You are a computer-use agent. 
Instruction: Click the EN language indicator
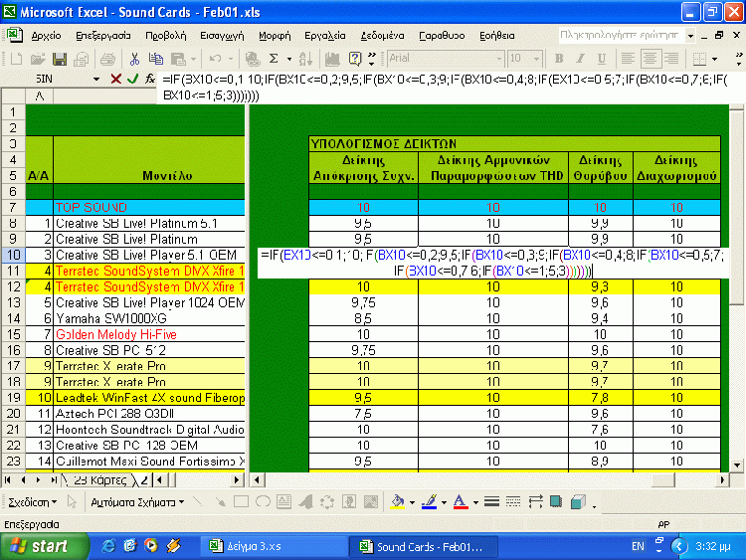638,546
